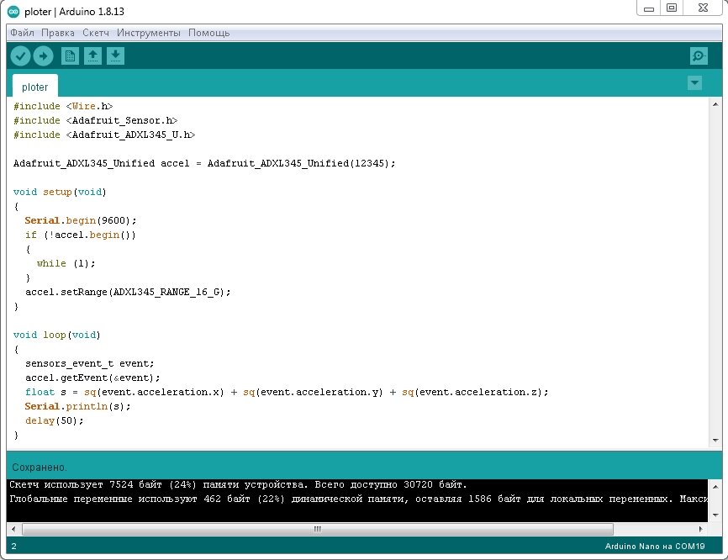Open the Правка menu
The image size is (728, 560).
tap(58, 33)
